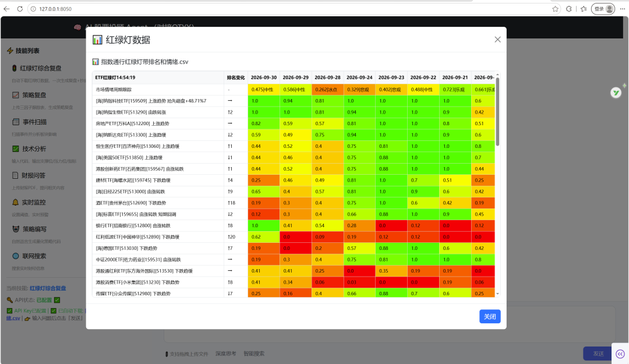Screen dimensions: 629x364
Task: Click the 市场情绪周期跟踪 row label
Action: pyautogui.click(x=114, y=90)
